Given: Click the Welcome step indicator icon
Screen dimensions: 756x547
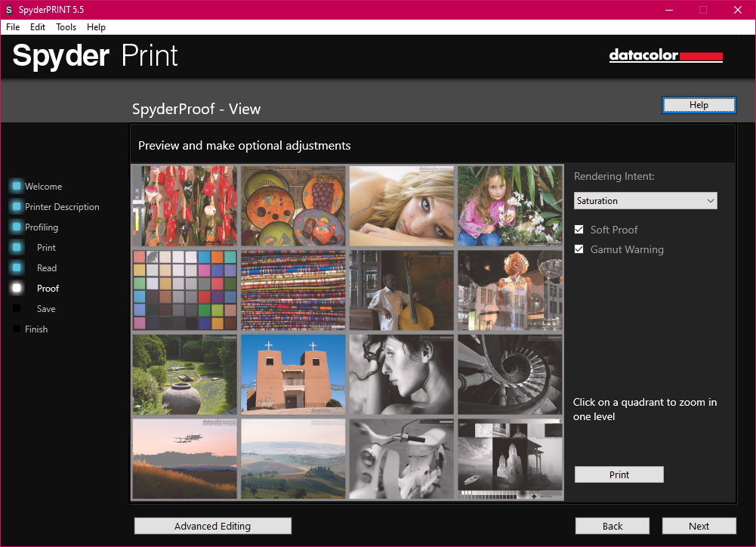Looking at the screenshot, I should click(x=17, y=186).
